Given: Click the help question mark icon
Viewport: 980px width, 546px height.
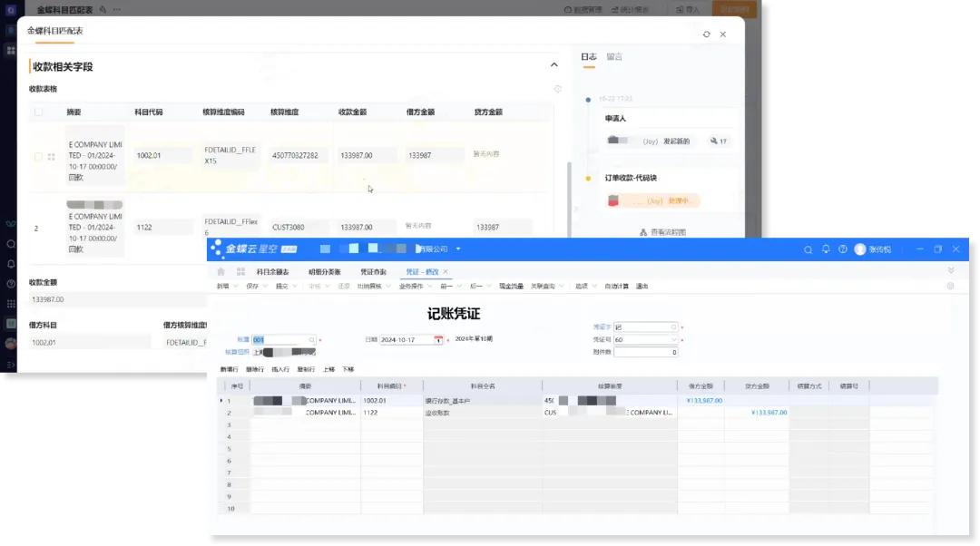Looking at the screenshot, I should (842, 249).
